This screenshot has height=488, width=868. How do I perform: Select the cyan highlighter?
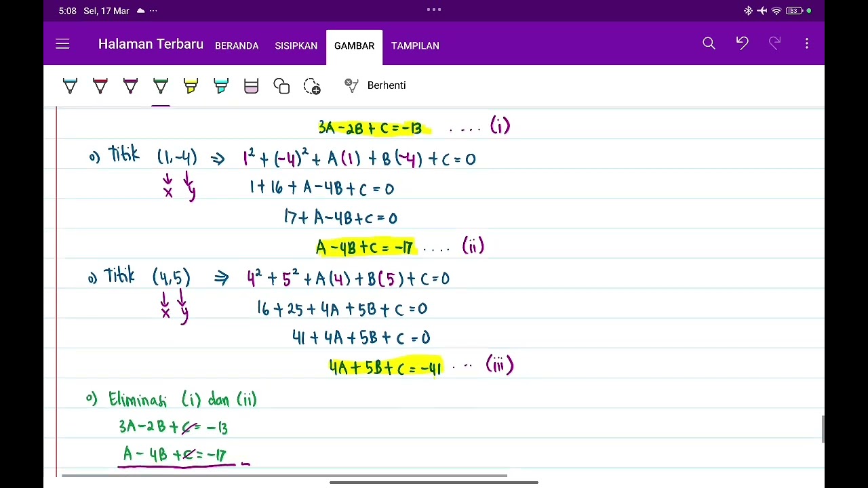click(x=221, y=86)
